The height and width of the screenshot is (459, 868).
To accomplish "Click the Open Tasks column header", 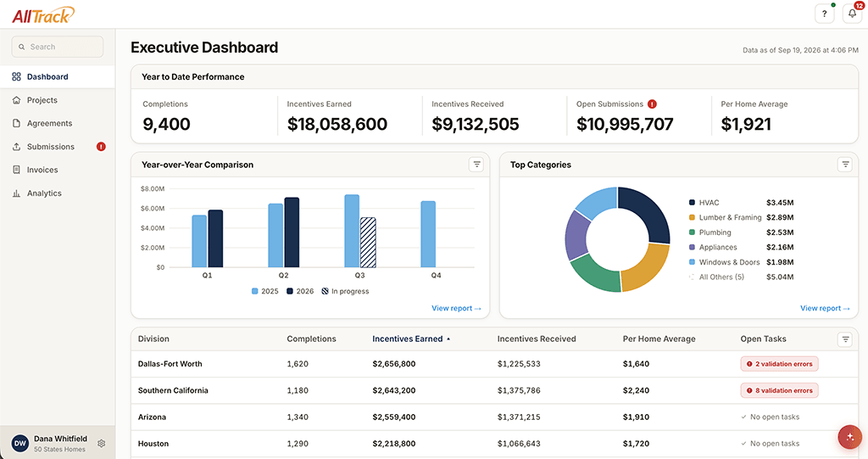I will pyautogui.click(x=764, y=339).
